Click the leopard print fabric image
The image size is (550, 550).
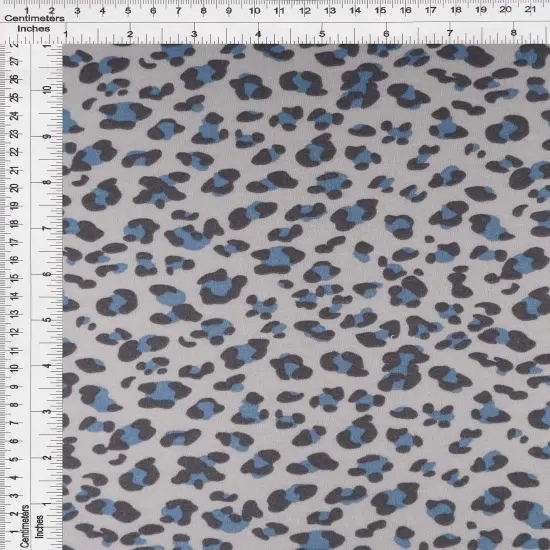[306, 297]
